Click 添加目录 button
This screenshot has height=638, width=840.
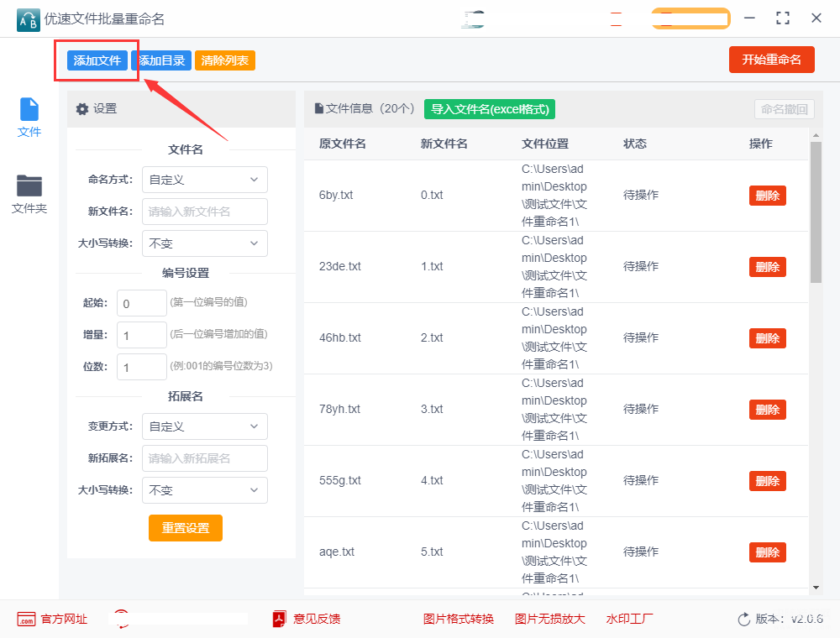coord(161,60)
